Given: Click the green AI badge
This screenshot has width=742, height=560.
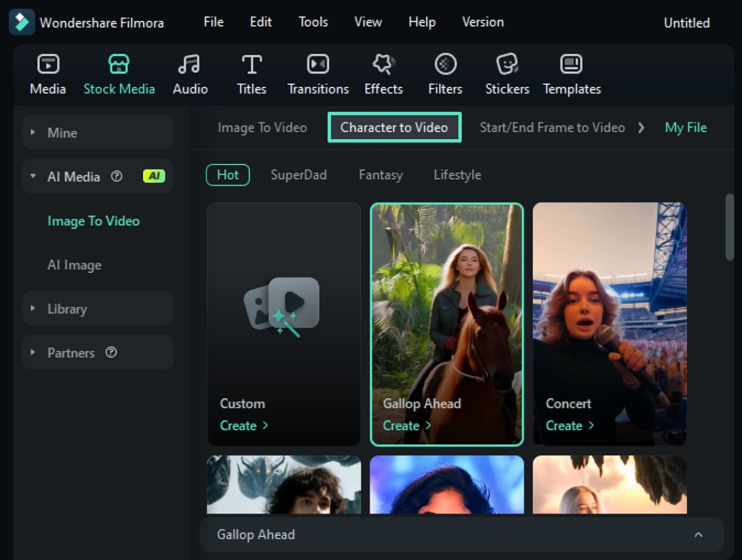Looking at the screenshot, I should point(154,176).
